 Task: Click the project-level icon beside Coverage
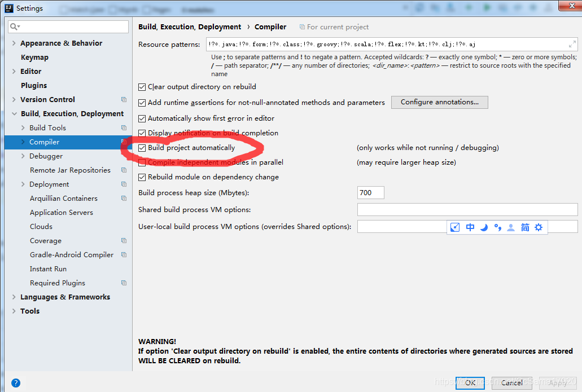tap(124, 240)
